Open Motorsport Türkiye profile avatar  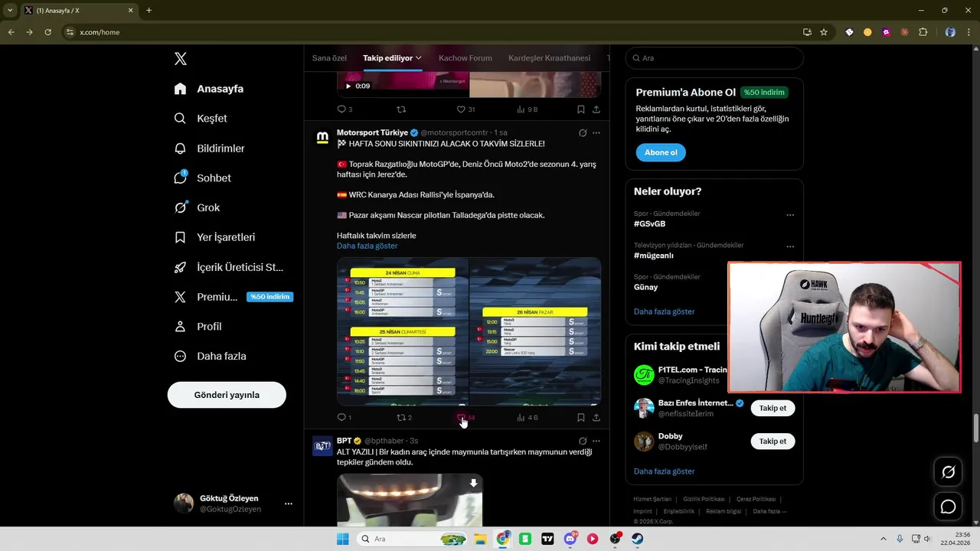point(322,137)
